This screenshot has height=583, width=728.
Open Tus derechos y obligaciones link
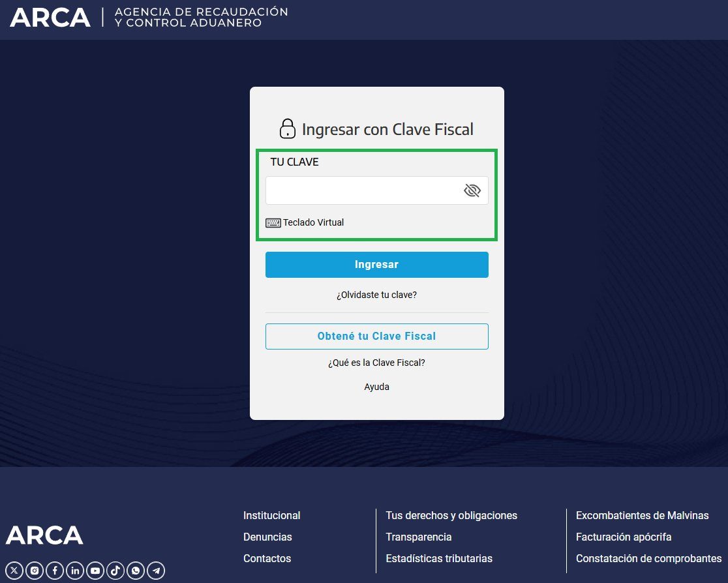(x=451, y=515)
